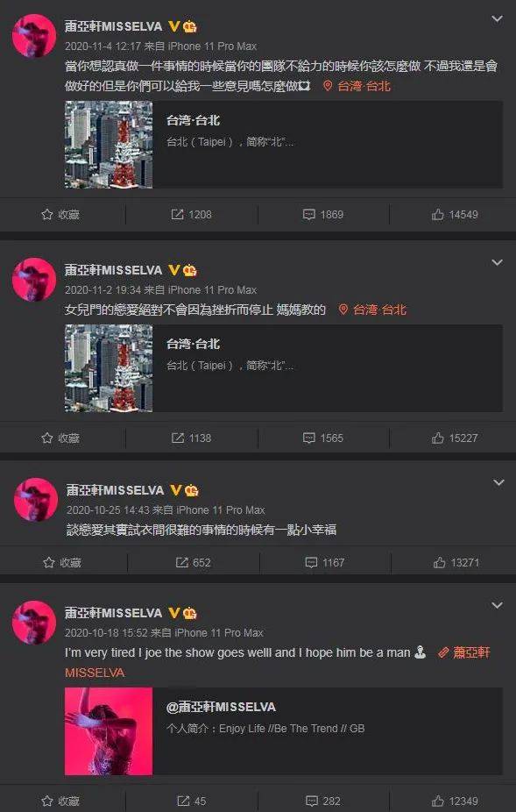Expand options arrow on the 2020-10-18 post
The width and height of the screenshot is (516, 812).
tap(497, 605)
